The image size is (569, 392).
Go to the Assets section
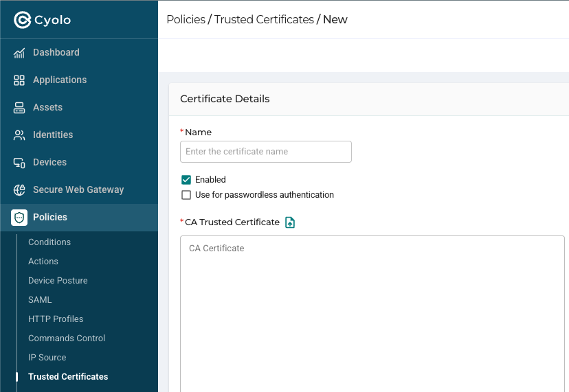tap(47, 107)
